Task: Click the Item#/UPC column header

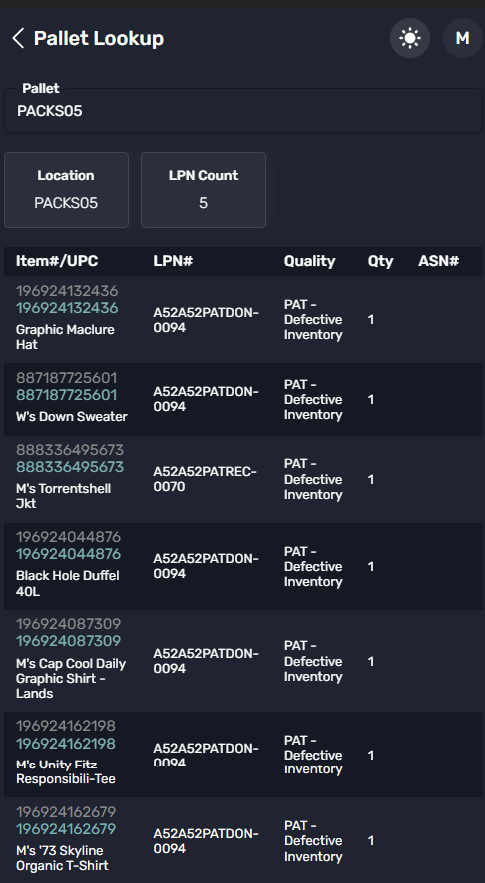Action: pyautogui.click(x=57, y=261)
